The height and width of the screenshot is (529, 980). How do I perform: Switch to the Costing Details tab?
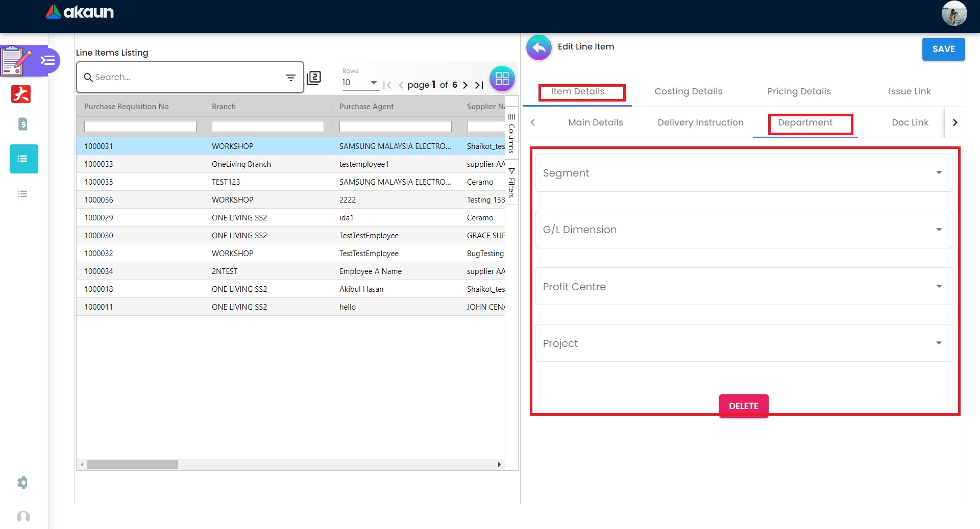[688, 91]
